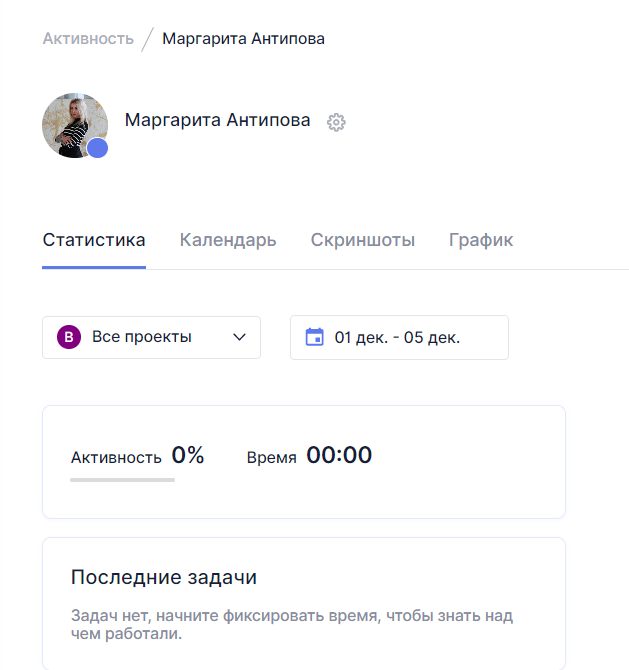Open the Все проекты project selector
The height and width of the screenshot is (670, 629).
click(151, 337)
